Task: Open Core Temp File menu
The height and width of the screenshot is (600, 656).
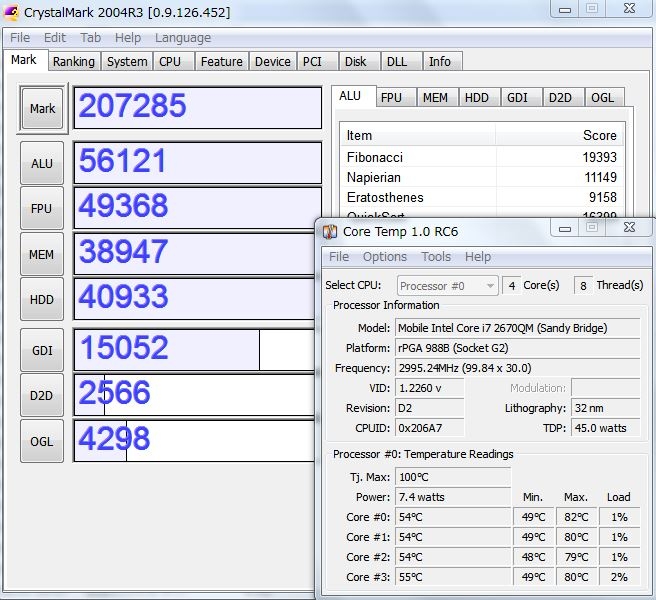Action: coord(339,256)
